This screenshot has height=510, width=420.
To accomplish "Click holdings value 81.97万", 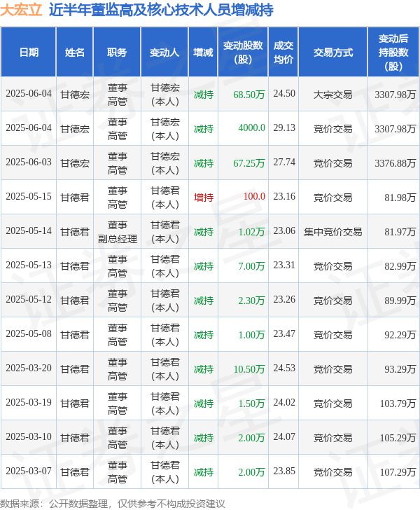I will (x=400, y=232).
